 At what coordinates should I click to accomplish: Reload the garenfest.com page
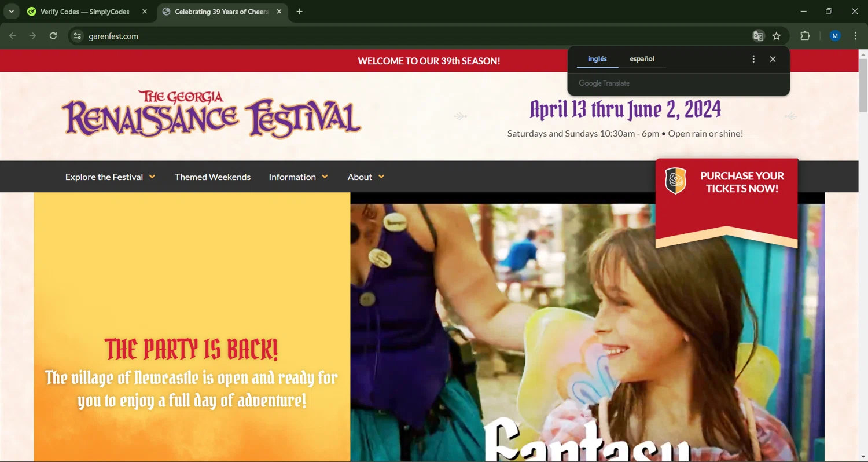coord(53,36)
